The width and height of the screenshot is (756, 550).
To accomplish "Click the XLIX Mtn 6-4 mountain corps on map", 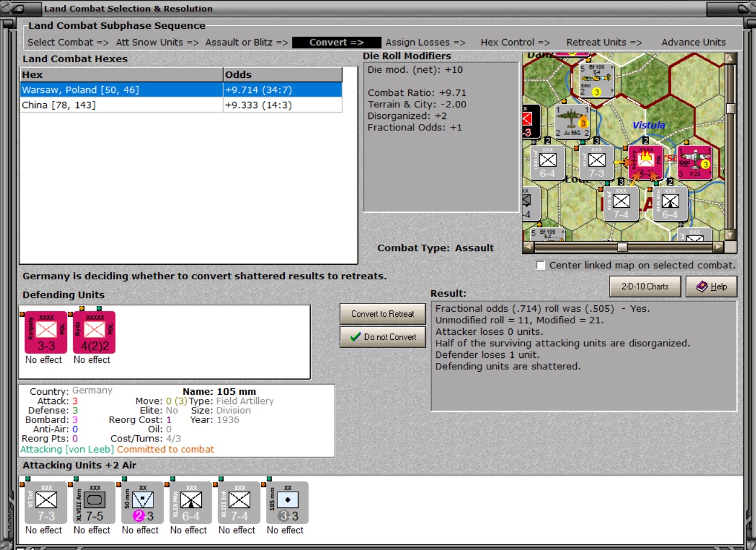I will point(670,204).
